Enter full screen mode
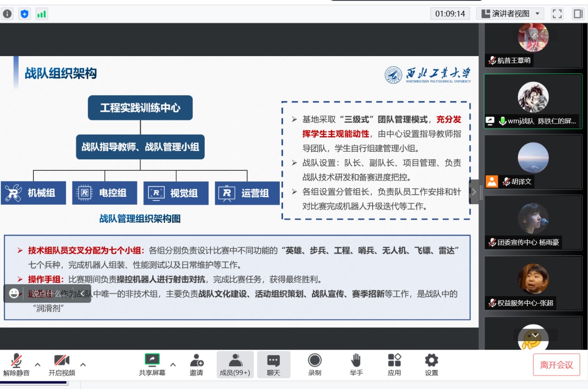 (557, 14)
